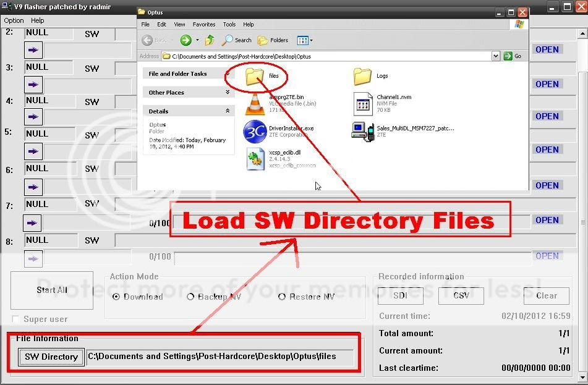Click the arrow button in row 5
The width and height of the screenshot is (588, 385).
coord(33,151)
